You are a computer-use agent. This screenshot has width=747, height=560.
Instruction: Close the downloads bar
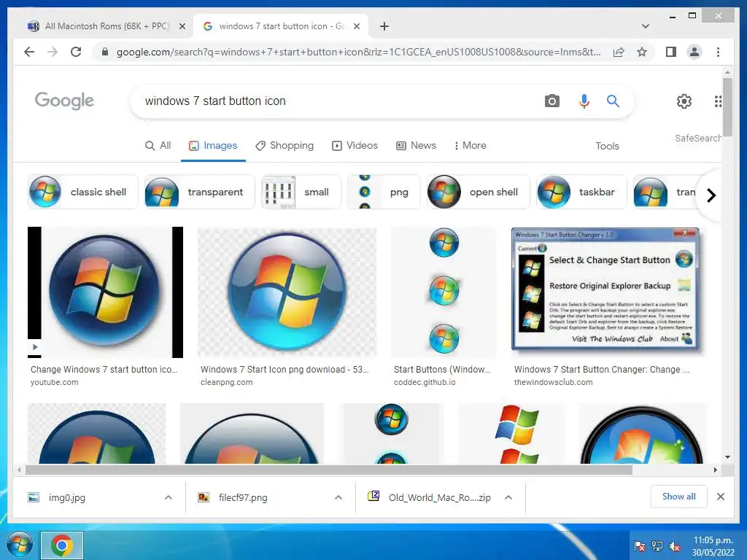coord(720,497)
